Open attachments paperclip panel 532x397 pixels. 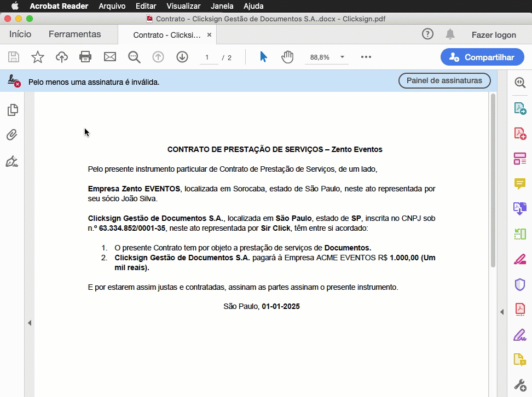click(12, 135)
